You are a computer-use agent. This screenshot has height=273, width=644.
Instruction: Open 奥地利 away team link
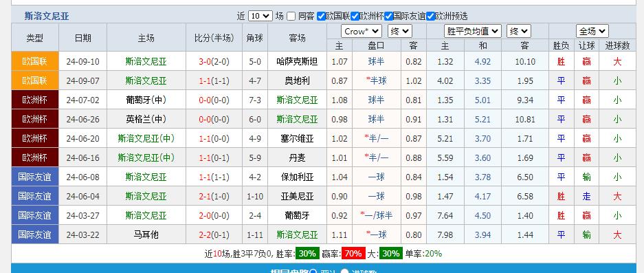[297, 81]
